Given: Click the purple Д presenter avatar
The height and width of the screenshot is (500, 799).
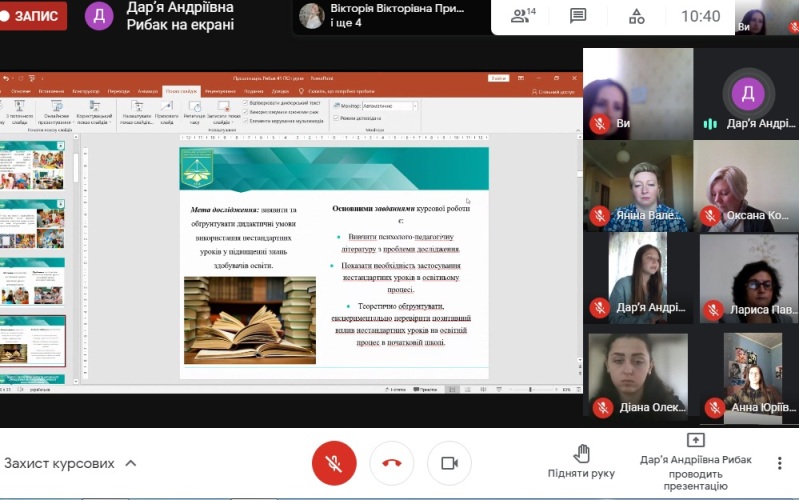Looking at the screenshot, I should [99, 16].
